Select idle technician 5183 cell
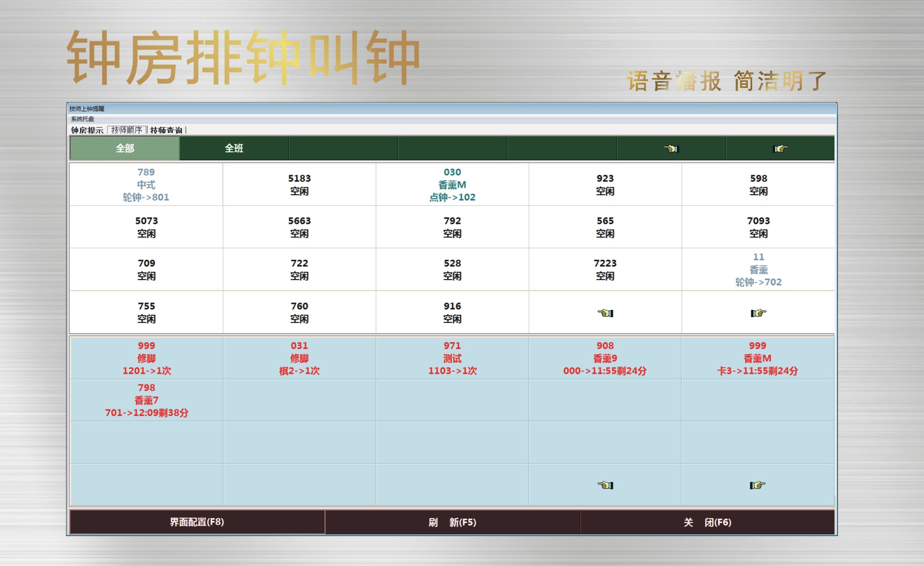This screenshot has height=566, width=924. tap(299, 184)
